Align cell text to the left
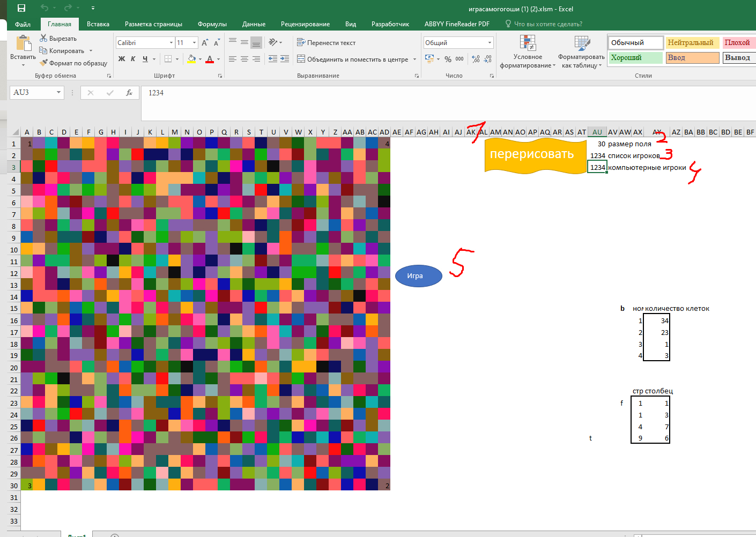 [x=233, y=59]
